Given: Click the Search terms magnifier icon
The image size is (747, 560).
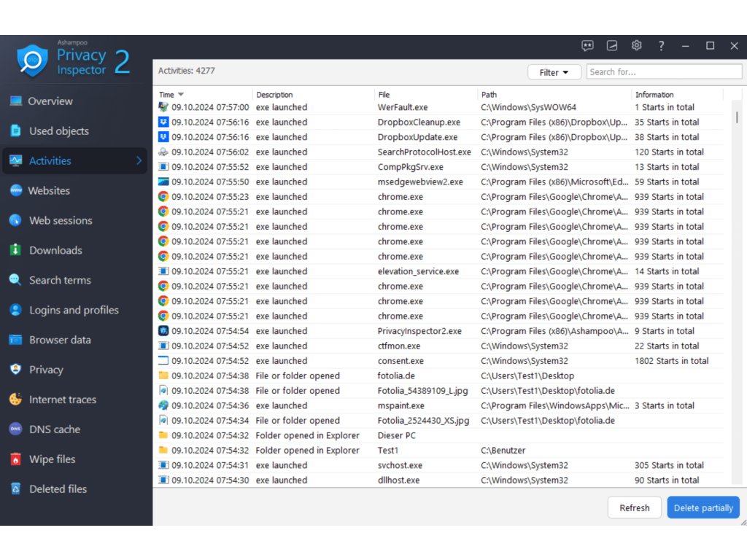Looking at the screenshot, I should click(16, 280).
